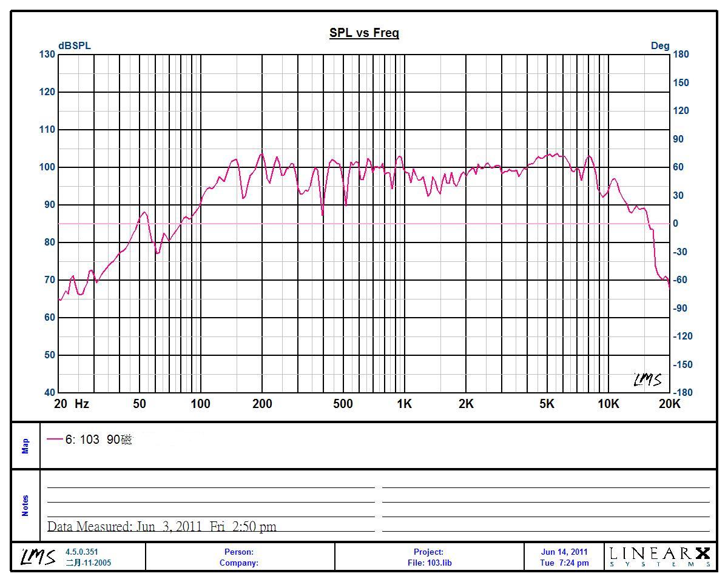Click the LinearX Systems logo
Screen dimensions: 728x582
click(x=659, y=556)
